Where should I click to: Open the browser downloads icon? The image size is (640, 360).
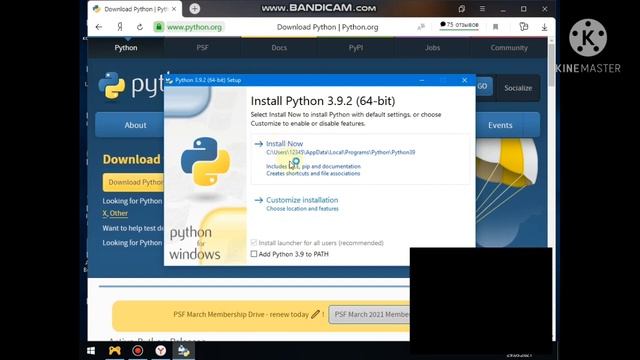(x=544, y=27)
